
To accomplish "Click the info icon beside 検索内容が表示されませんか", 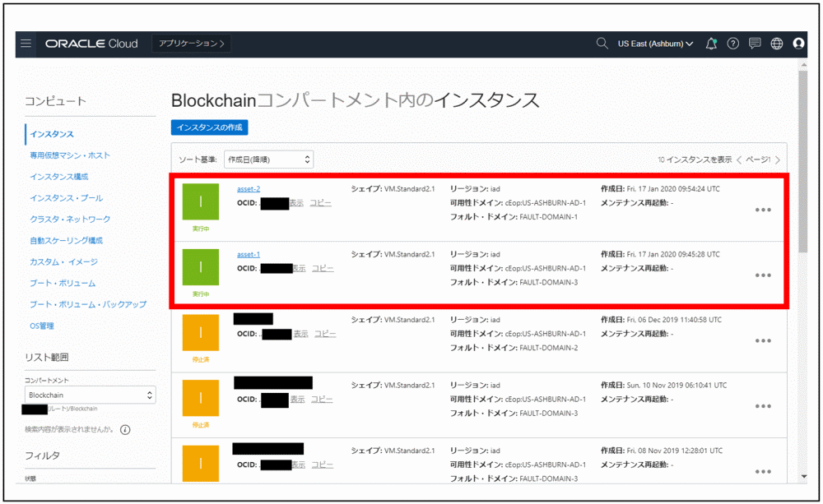I will [125, 430].
